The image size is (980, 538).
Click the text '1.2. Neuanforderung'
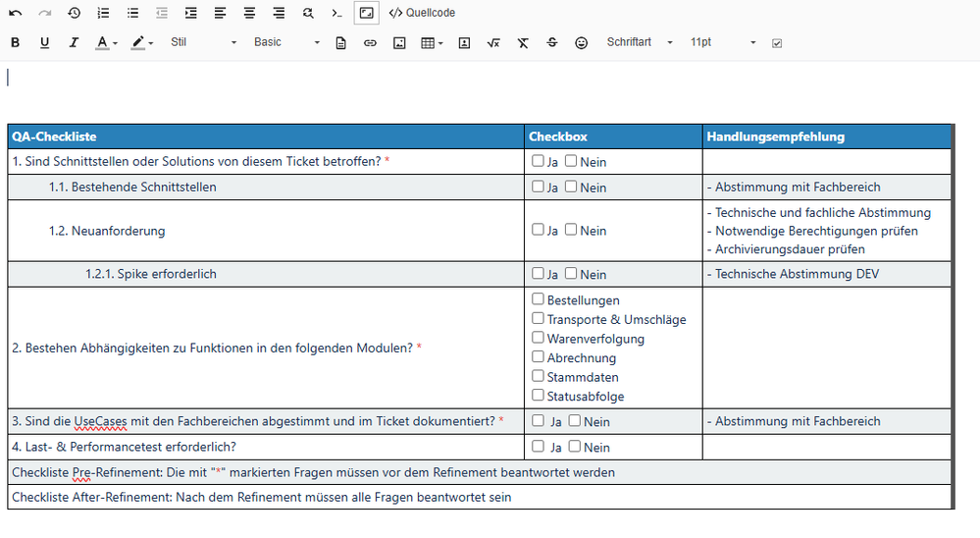[x=107, y=231]
